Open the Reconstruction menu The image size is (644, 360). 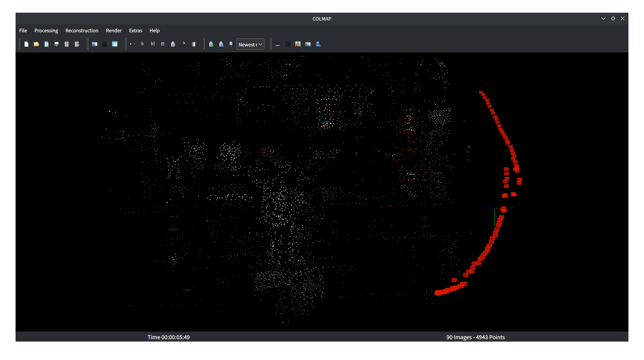tap(82, 30)
